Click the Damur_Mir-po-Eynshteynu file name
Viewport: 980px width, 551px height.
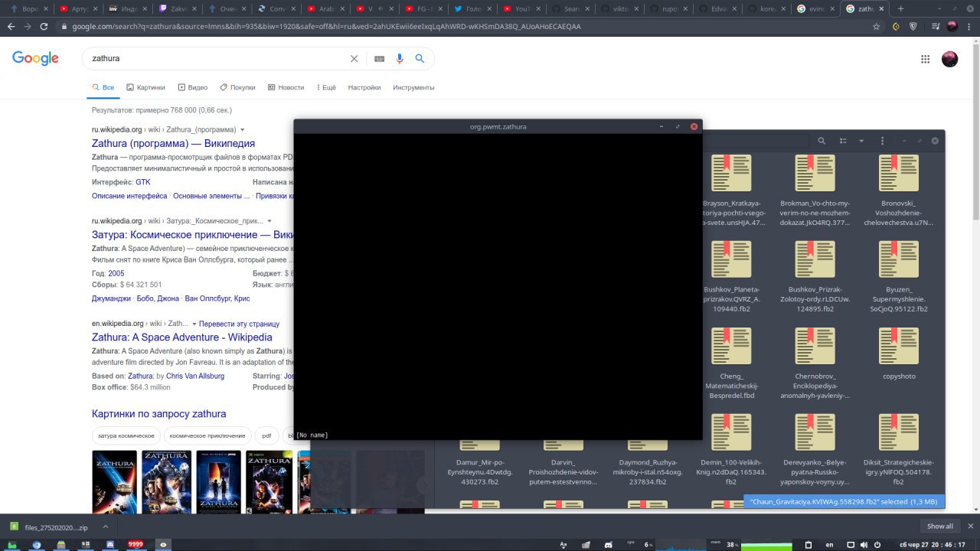[479, 472]
